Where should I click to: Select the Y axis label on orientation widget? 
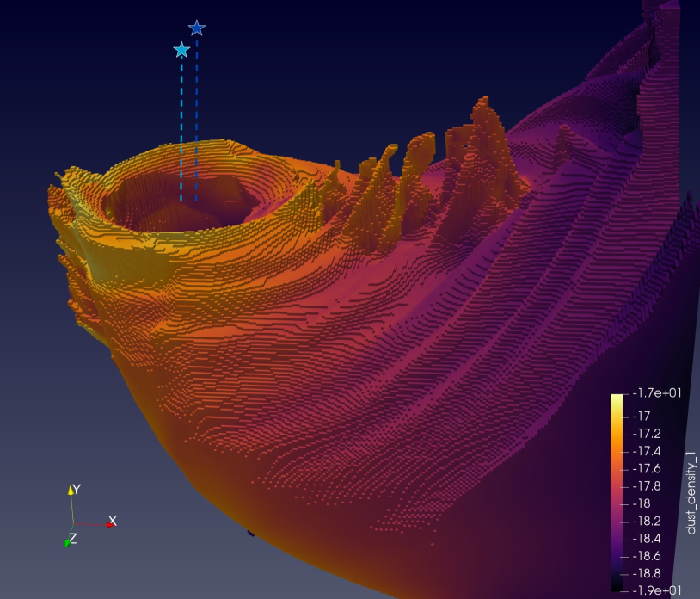[x=77, y=489]
